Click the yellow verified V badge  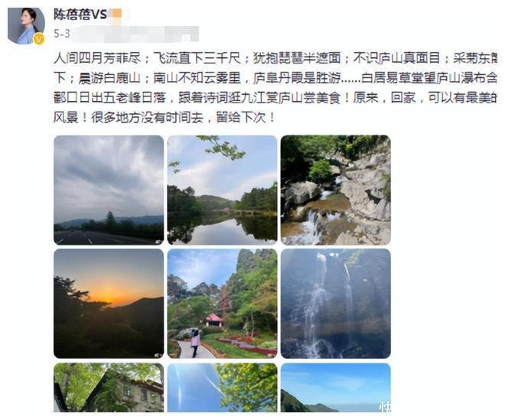tap(39, 40)
